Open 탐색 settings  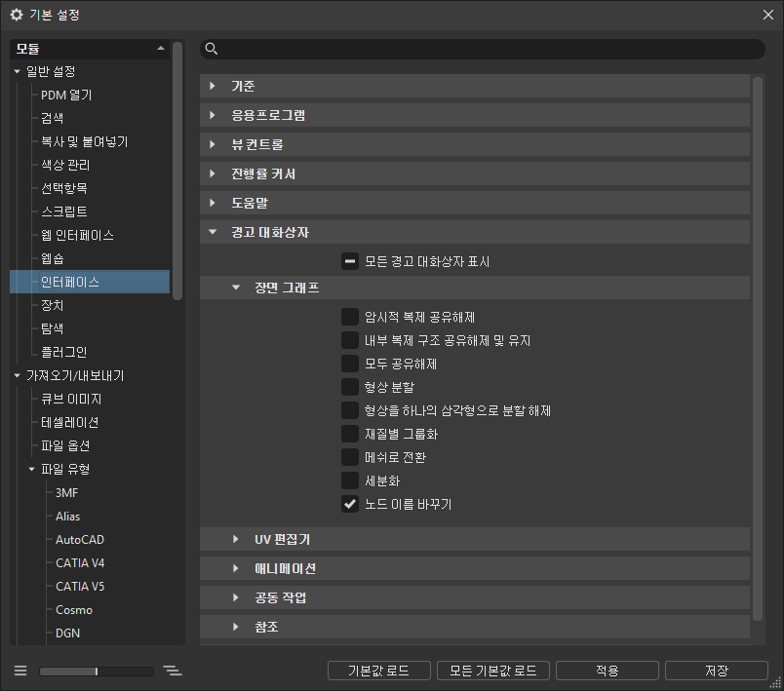click(x=52, y=328)
